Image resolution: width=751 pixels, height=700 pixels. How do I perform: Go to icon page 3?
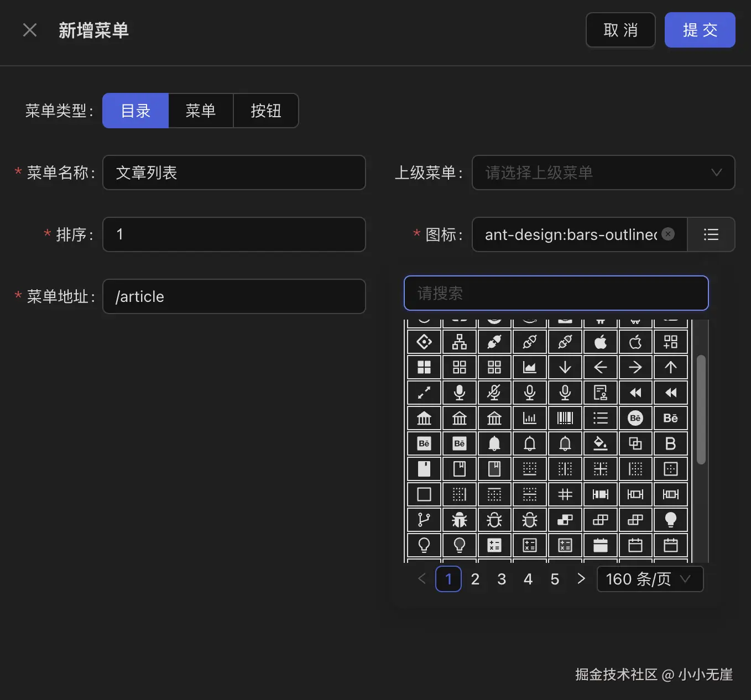502,579
